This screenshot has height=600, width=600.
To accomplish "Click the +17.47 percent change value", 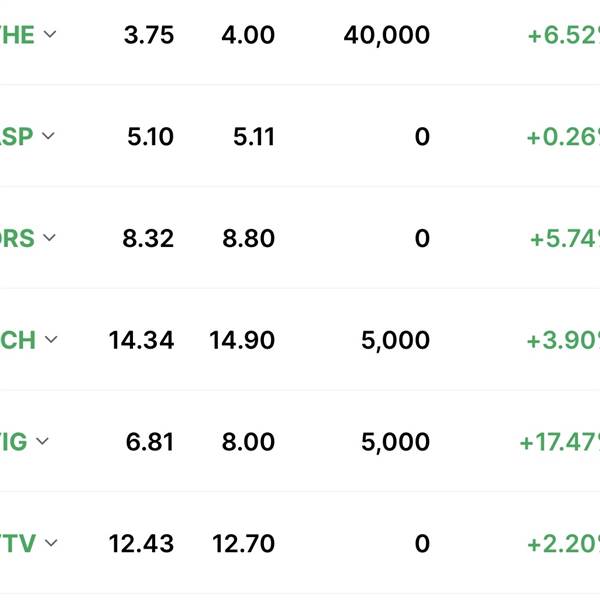I will [x=560, y=442].
